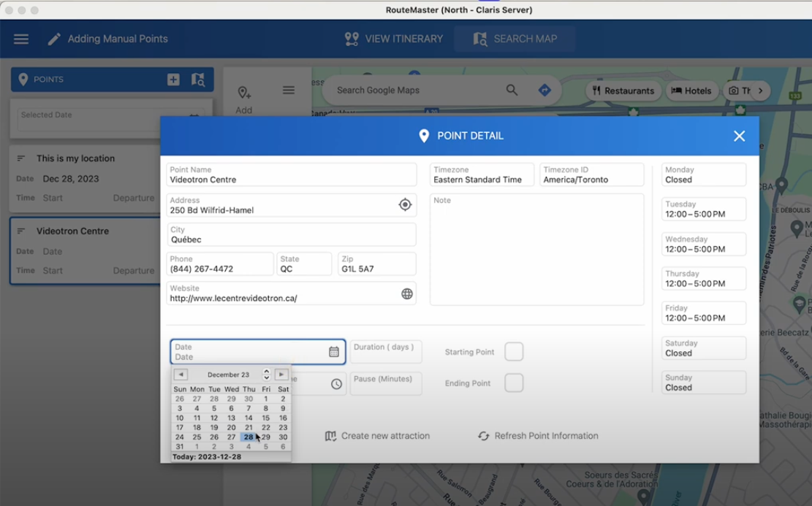The height and width of the screenshot is (506, 812).
Task: Toggle the Starting Point checkbox
Action: point(514,352)
